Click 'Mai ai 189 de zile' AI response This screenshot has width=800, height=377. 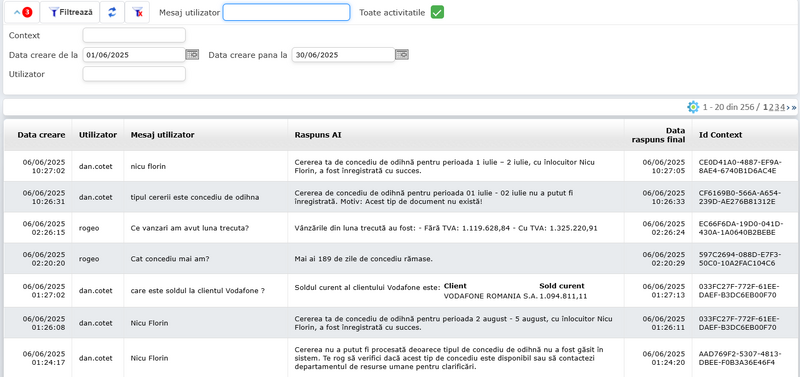point(364,259)
